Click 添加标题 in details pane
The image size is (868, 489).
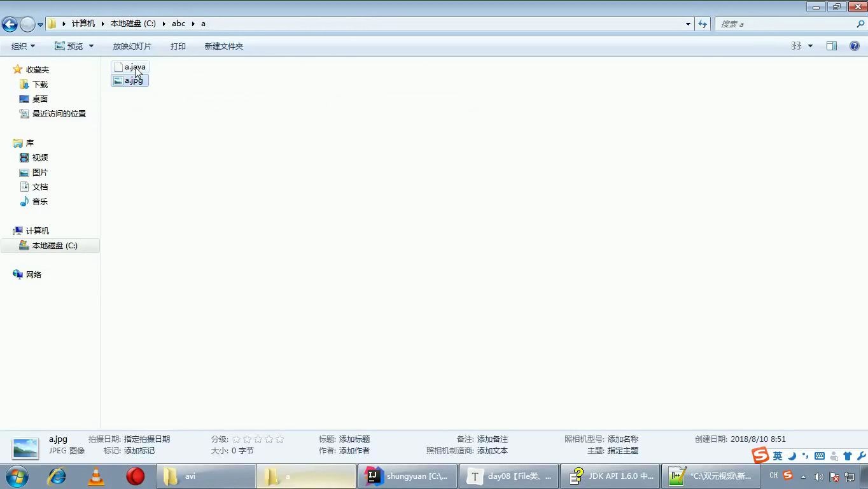pyautogui.click(x=354, y=439)
